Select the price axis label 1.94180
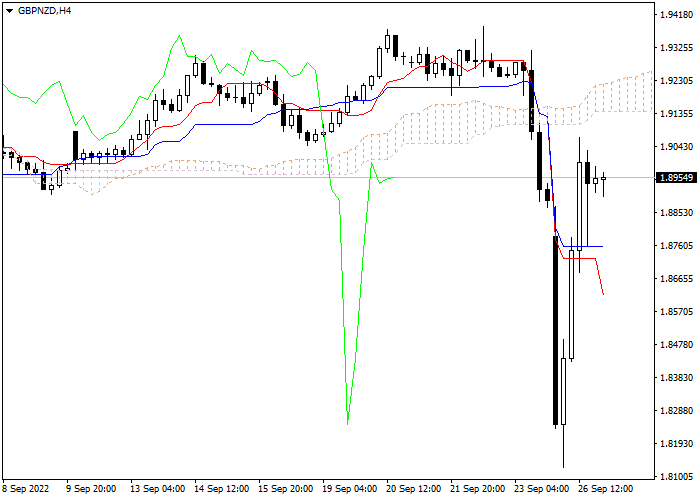This screenshot has height=500, width=700. point(676,15)
